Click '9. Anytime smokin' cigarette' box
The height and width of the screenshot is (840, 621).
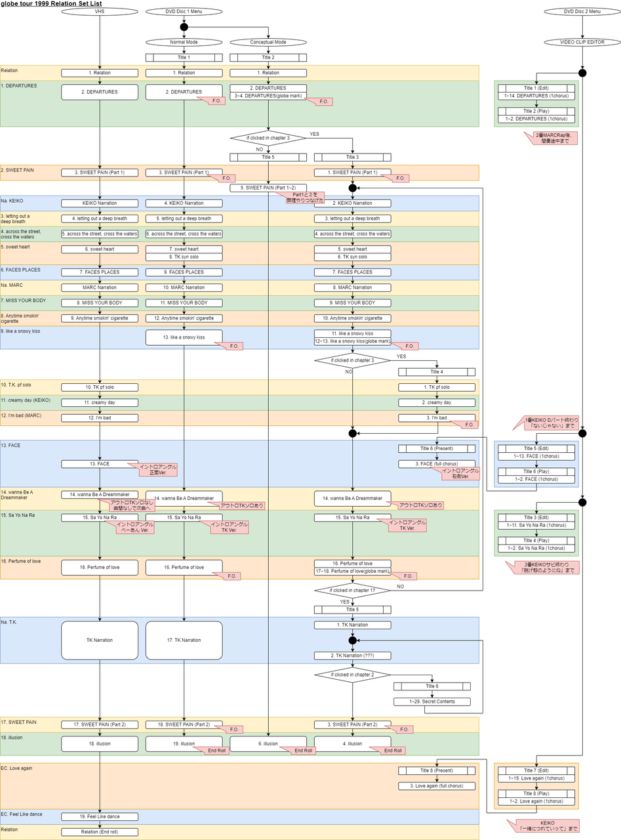point(100,318)
